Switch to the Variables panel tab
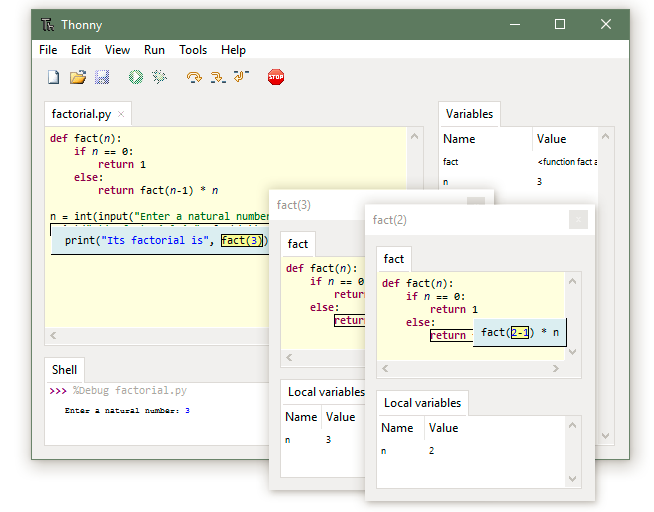This screenshot has width=654, height=512. [x=468, y=114]
